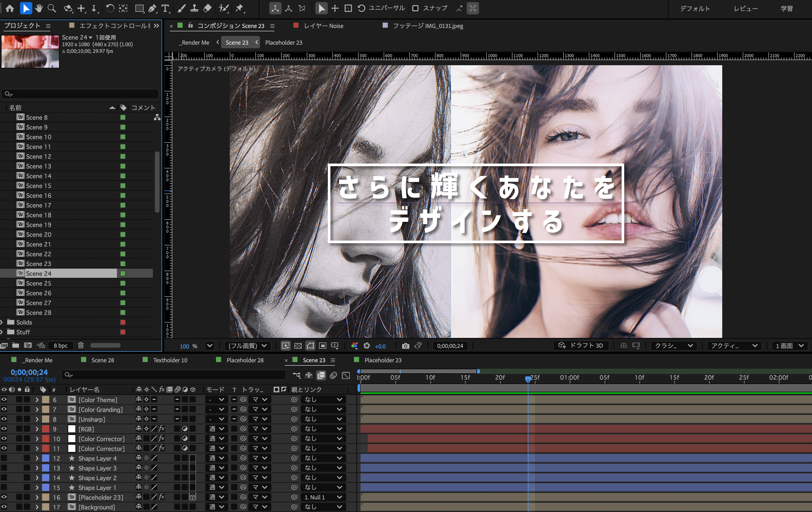Open the Graph Editor in the timeline
812x512 pixels.
click(x=346, y=375)
